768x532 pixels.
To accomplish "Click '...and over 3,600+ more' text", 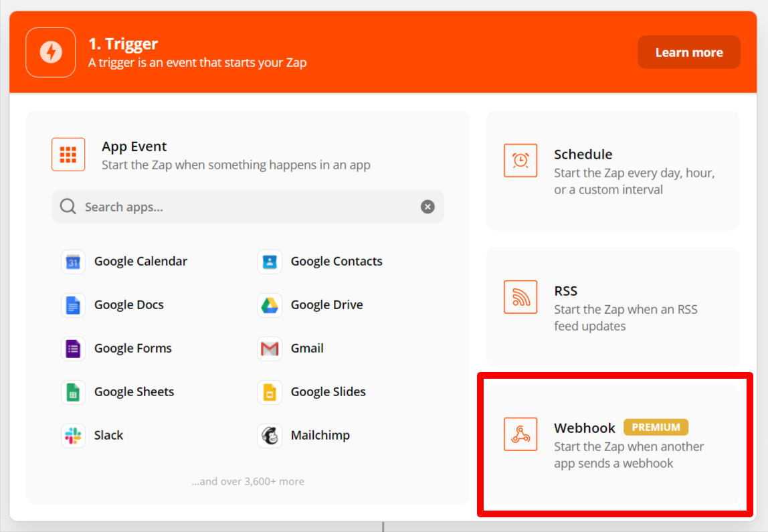I will (x=248, y=482).
